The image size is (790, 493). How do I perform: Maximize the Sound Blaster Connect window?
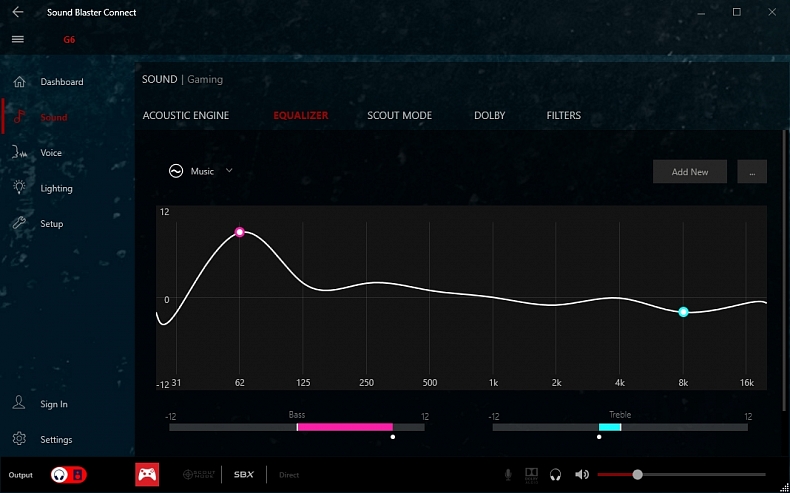737,12
